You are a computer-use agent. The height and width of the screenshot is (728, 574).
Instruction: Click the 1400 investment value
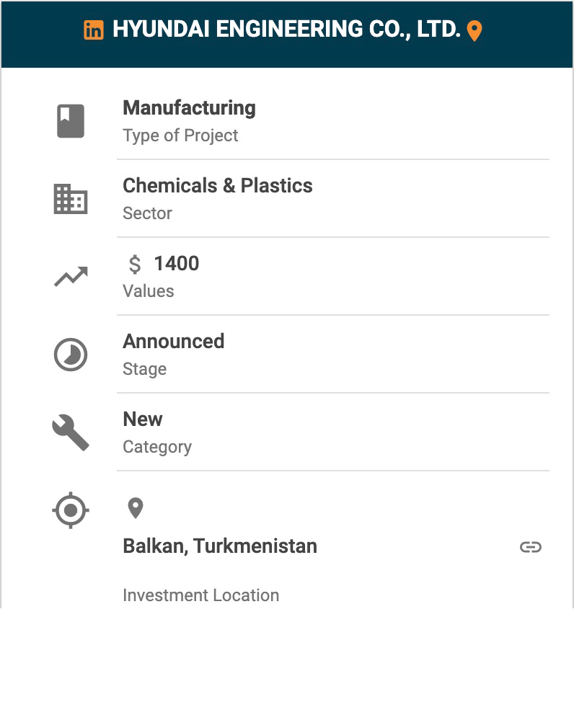click(177, 264)
